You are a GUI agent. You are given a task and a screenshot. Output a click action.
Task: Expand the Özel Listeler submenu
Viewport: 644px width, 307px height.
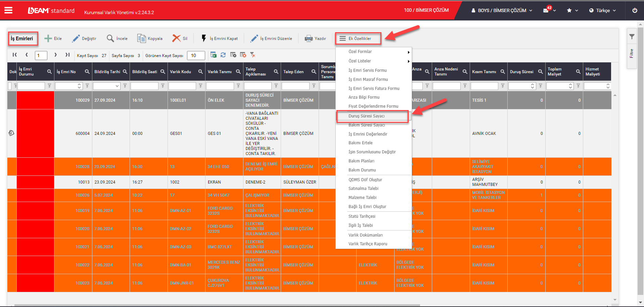pos(374,61)
